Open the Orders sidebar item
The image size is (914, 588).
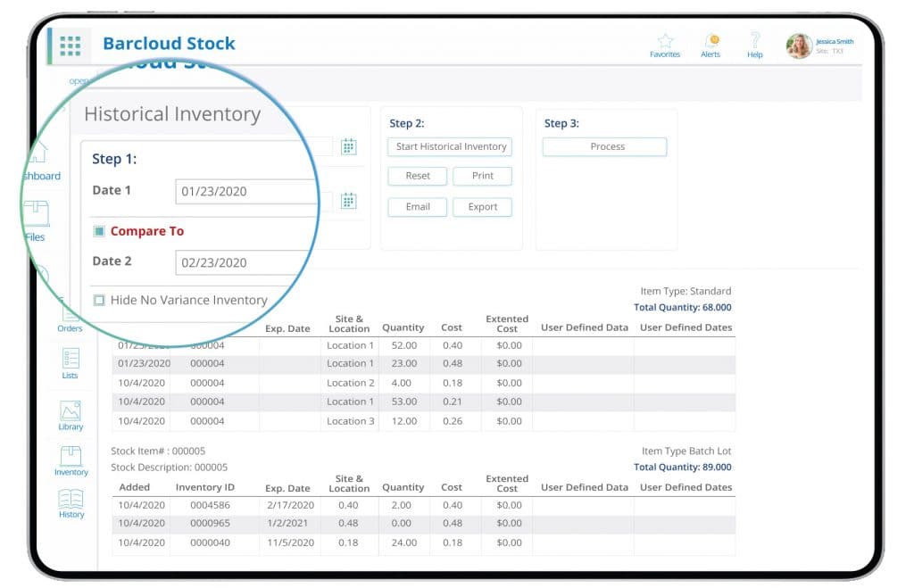(x=70, y=320)
